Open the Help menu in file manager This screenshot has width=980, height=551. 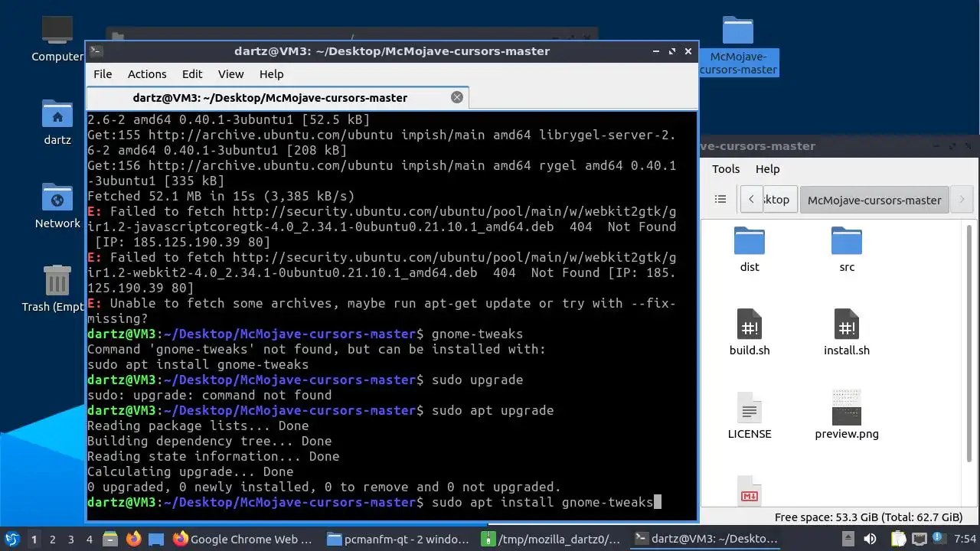[767, 169]
